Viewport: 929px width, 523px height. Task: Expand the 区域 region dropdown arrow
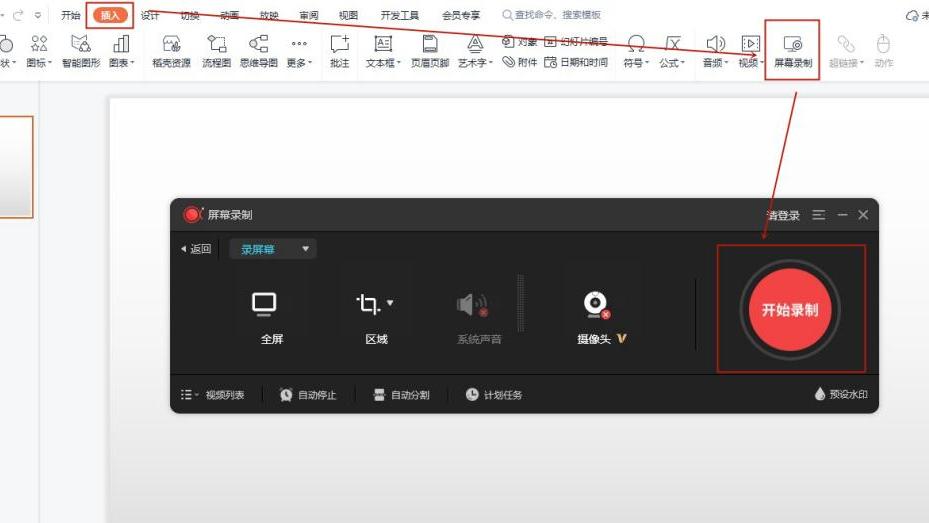(390, 303)
